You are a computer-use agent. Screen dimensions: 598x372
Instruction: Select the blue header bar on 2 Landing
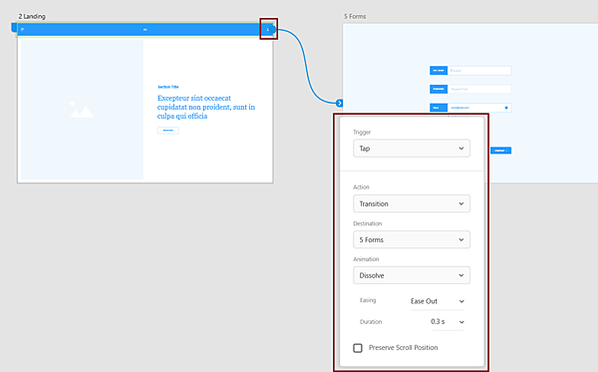tap(145, 29)
